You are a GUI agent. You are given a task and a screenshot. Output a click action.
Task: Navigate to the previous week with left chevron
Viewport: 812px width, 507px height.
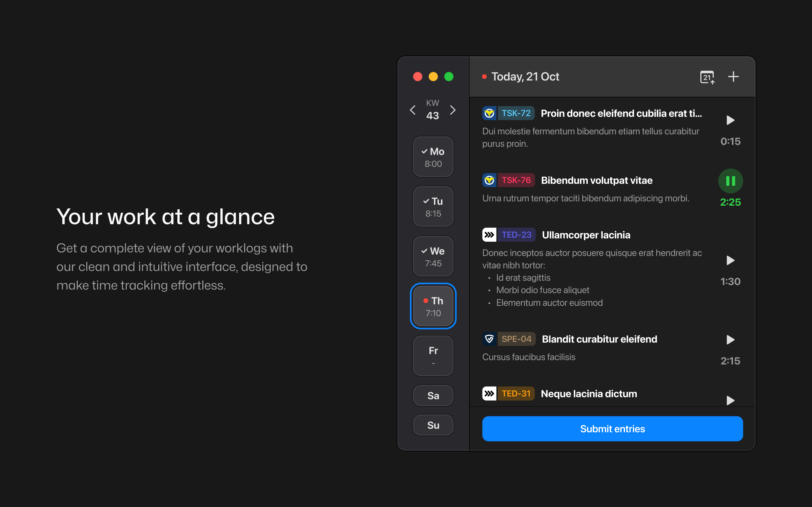[x=413, y=110]
